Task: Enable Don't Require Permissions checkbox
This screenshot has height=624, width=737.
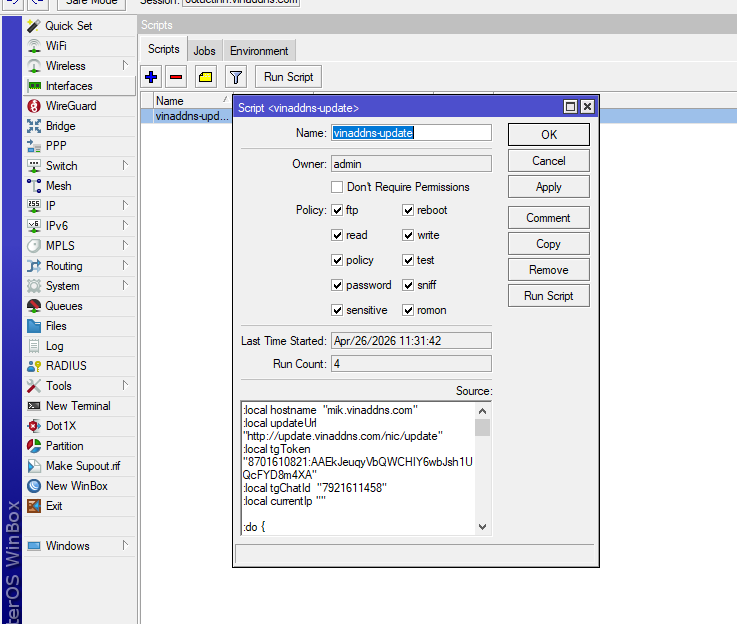Action: [x=338, y=187]
